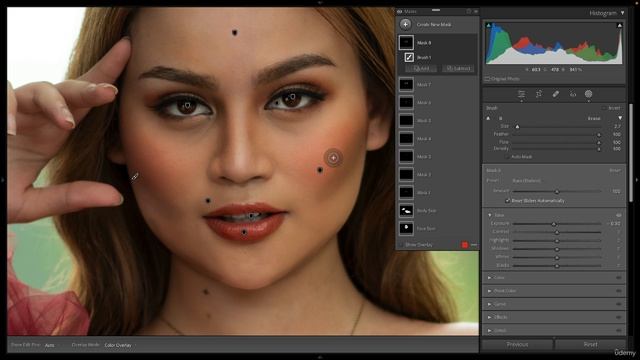Click the Add button under Mask 8
Viewport: 640px width, 360px height.
[x=421, y=69]
